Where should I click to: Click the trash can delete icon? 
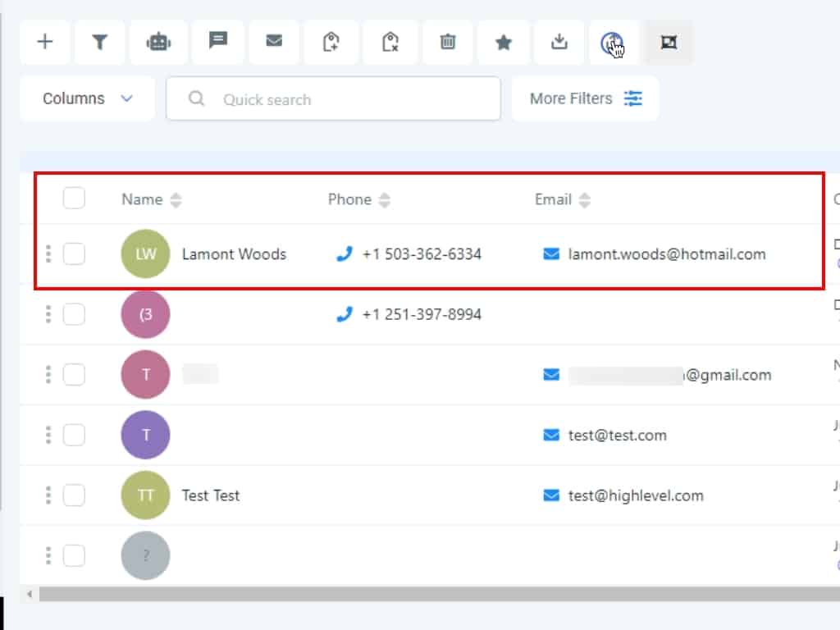(x=448, y=42)
